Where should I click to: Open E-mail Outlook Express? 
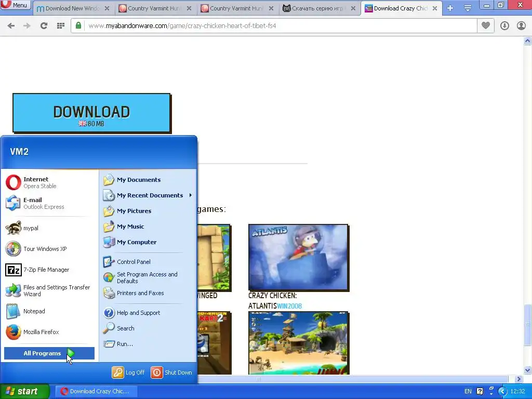click(x=49, y=203)
